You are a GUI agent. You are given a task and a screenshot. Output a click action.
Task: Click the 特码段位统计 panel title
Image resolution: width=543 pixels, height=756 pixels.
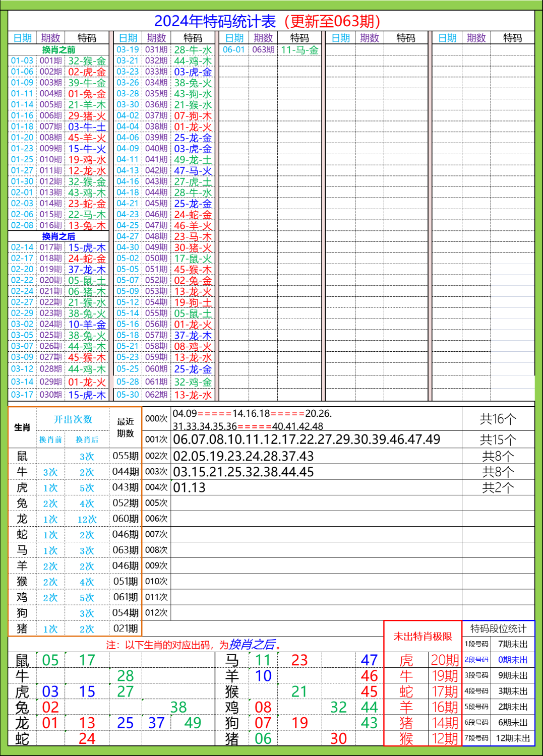pyautogui.click(x=499, y=627)
